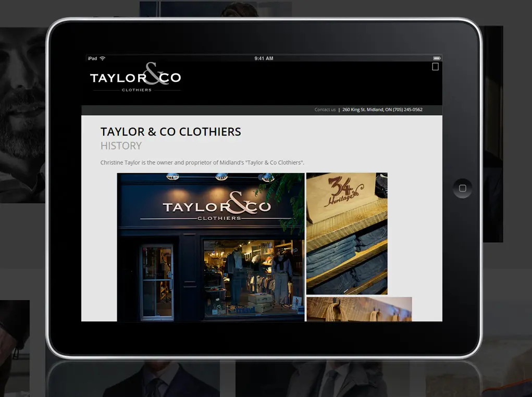Open the Contact us link
The height and width of the screenshot is (397, 532).
click(325, 109)
